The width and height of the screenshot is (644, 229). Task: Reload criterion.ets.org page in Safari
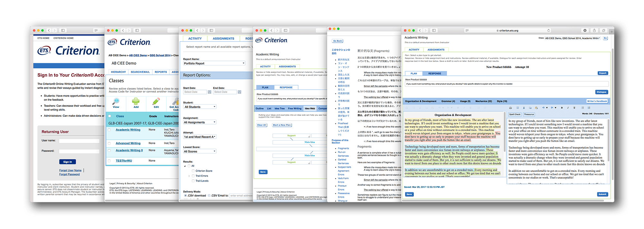coord(548,30)
